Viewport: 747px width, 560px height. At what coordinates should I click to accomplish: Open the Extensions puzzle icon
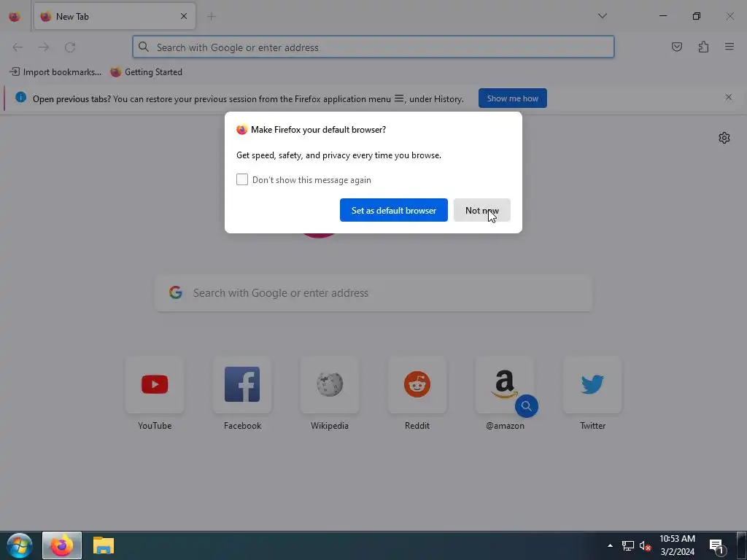[703, 47]
